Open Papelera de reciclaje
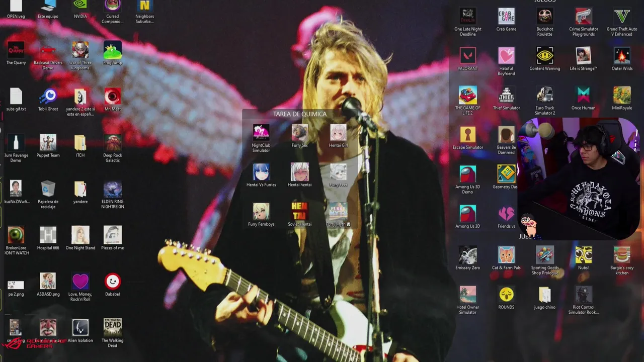Viewport: 644px width, 362px height. click(48, 190)
